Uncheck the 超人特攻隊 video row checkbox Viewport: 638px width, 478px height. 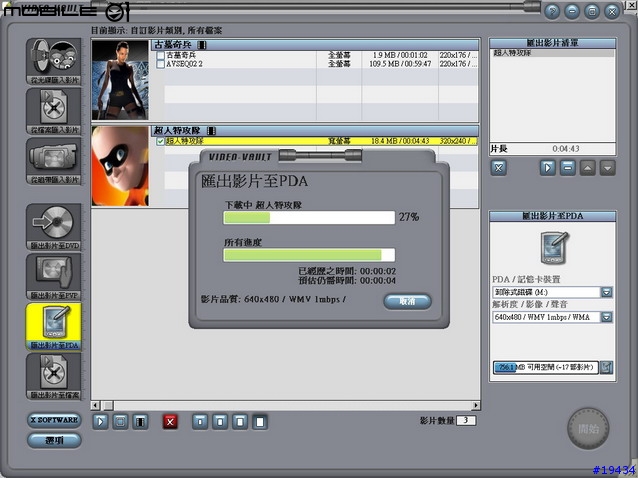(160, 141)
